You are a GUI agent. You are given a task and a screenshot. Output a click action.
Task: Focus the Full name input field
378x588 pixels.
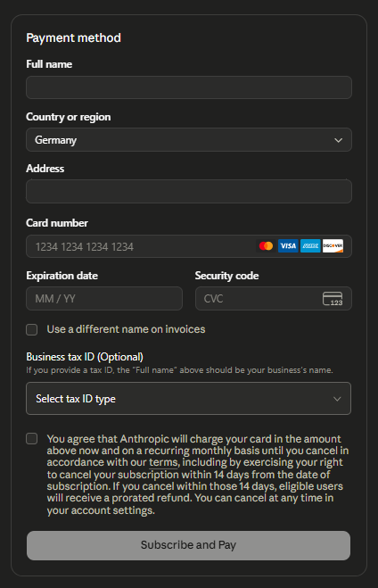pos(189,87)
